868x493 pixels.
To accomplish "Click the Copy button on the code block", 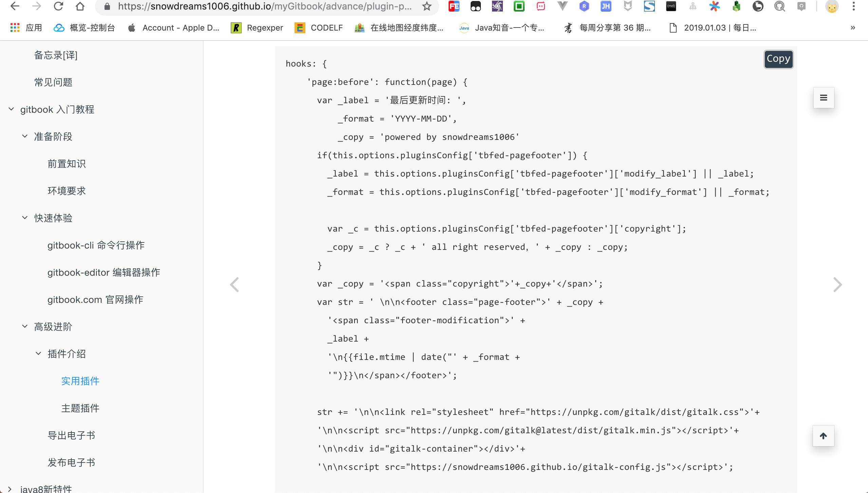I will 778,59.
